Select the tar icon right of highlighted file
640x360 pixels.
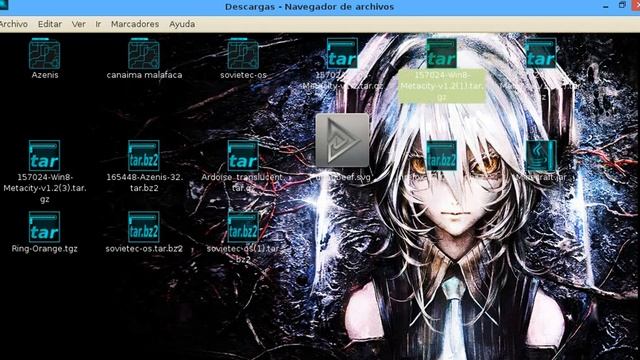pos(540,53)
